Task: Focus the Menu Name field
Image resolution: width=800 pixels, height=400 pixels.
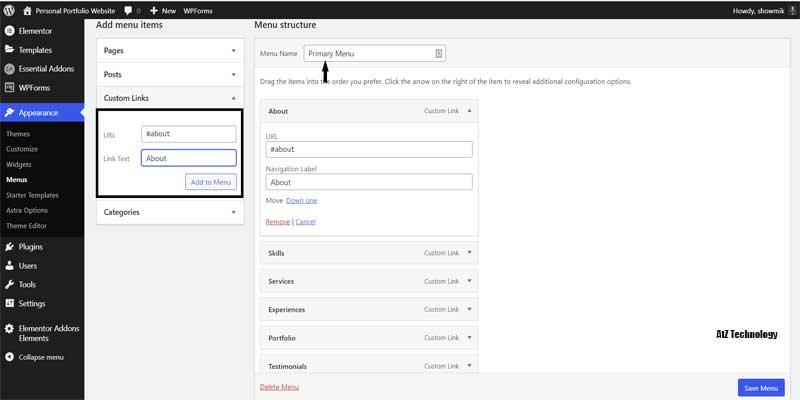Action: (374, 54)
